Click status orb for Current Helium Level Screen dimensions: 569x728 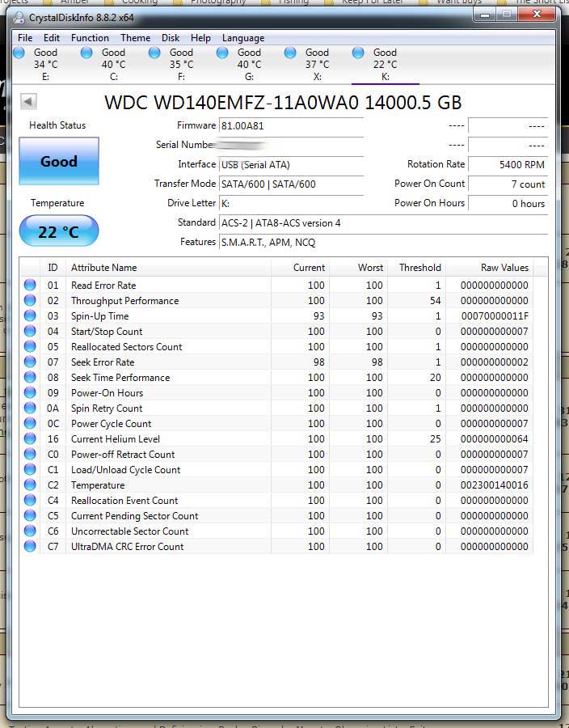tap(30, 438)
